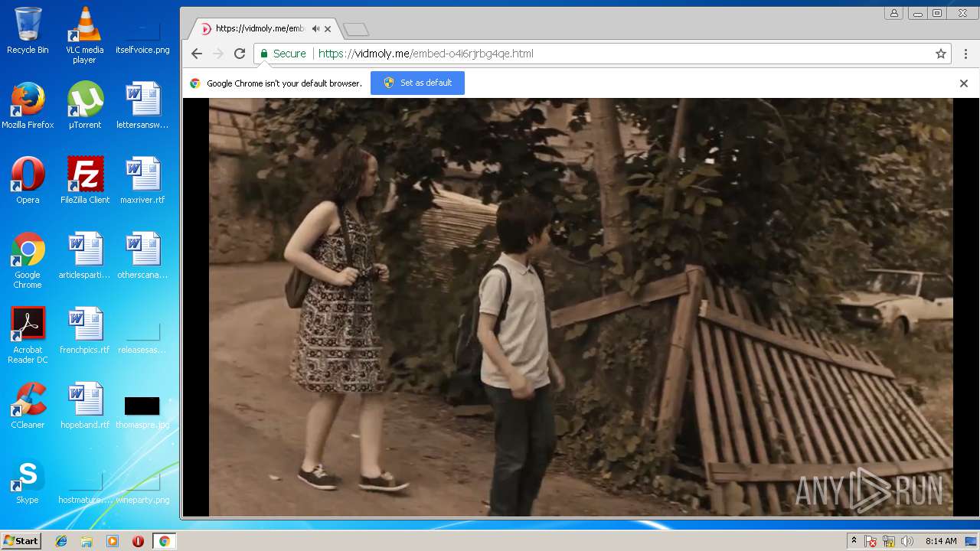This screenshot has width=980, height=551.
Task: Open the FileZilla Client desktop icon
Action: (x=84, y=181)
